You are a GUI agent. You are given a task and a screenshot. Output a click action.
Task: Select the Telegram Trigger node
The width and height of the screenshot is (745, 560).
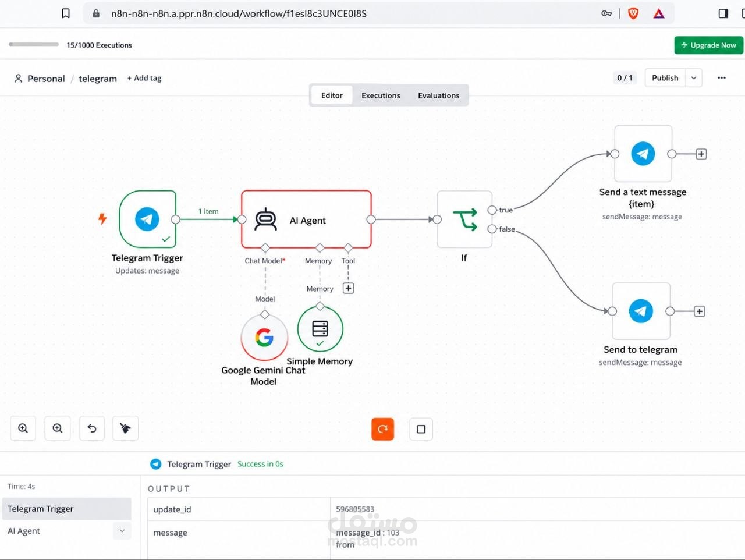[147, 219]
